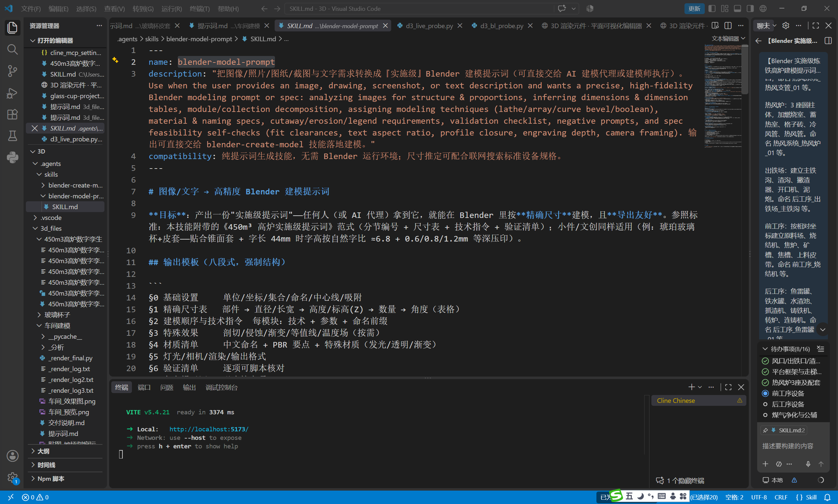
Task: Expand the .vscode folder
Action: tap(35, 218)
